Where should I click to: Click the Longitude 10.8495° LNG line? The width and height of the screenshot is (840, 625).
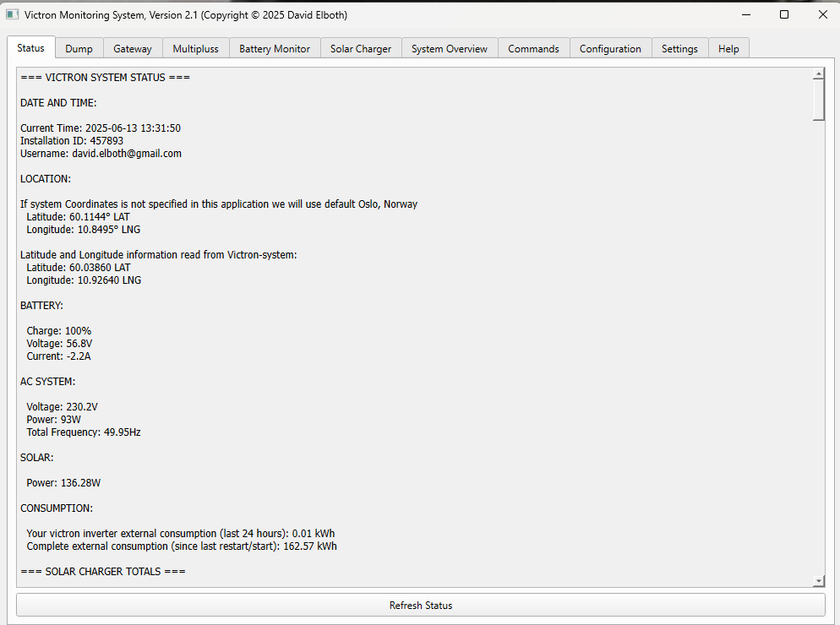(x=84, y=230)
